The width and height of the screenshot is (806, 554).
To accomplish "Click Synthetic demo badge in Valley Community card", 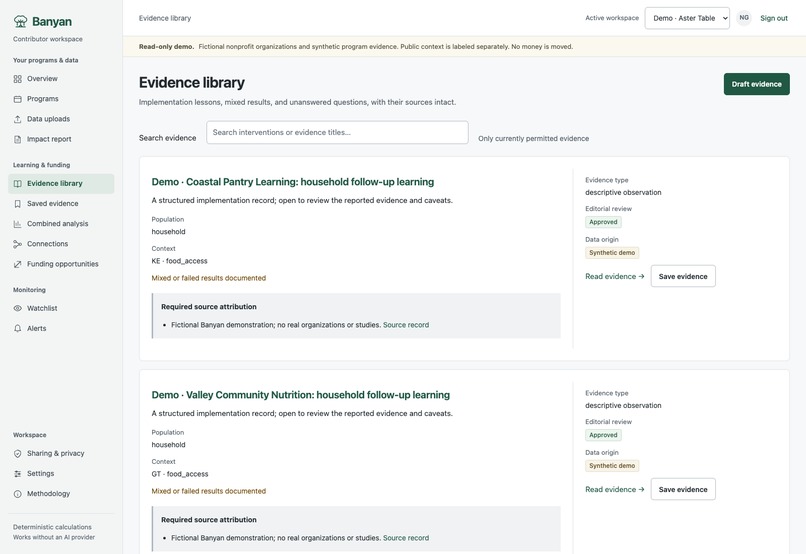I will (612, 466).
